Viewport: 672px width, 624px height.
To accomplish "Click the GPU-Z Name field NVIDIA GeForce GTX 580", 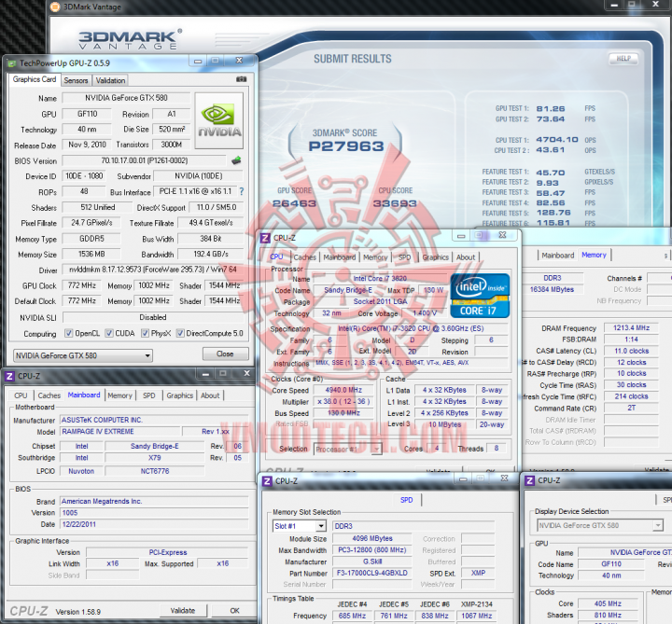I will click(126, 98).
